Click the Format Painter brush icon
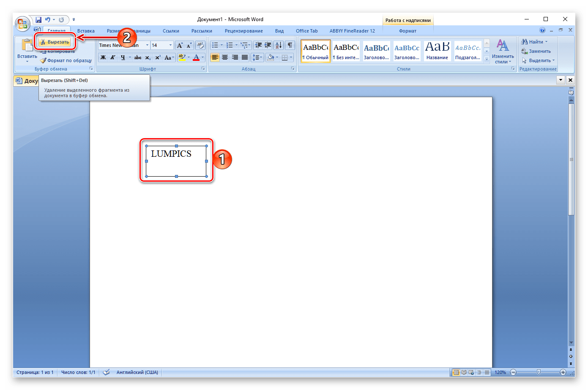 [43, 60]
